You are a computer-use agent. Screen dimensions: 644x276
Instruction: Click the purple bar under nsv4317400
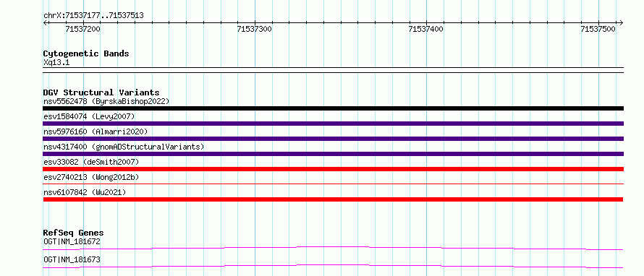(333, 154)
